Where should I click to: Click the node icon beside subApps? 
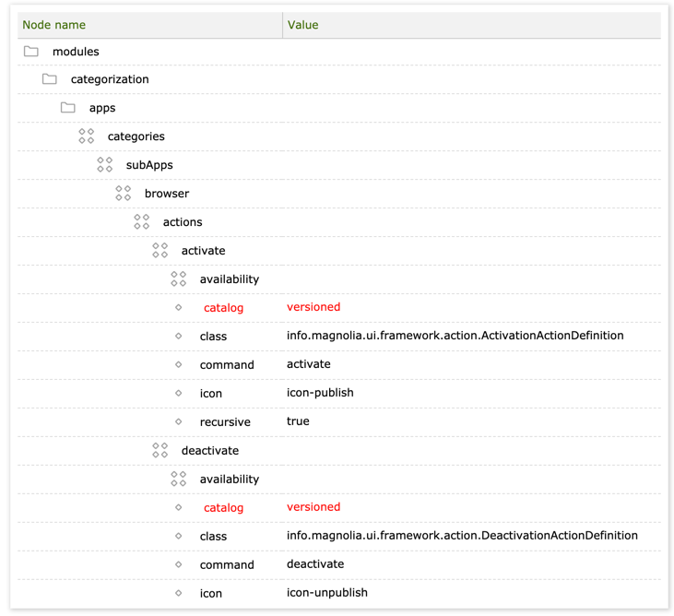105,165
